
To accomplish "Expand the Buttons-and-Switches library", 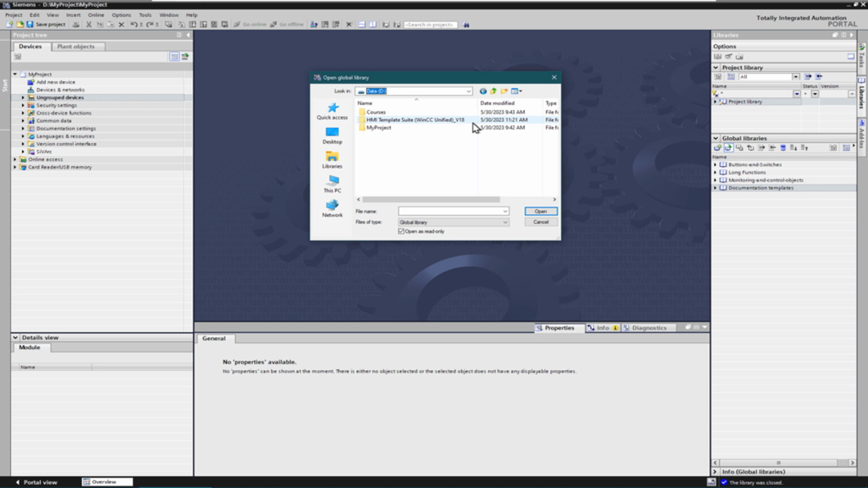I will click(715, 165).
